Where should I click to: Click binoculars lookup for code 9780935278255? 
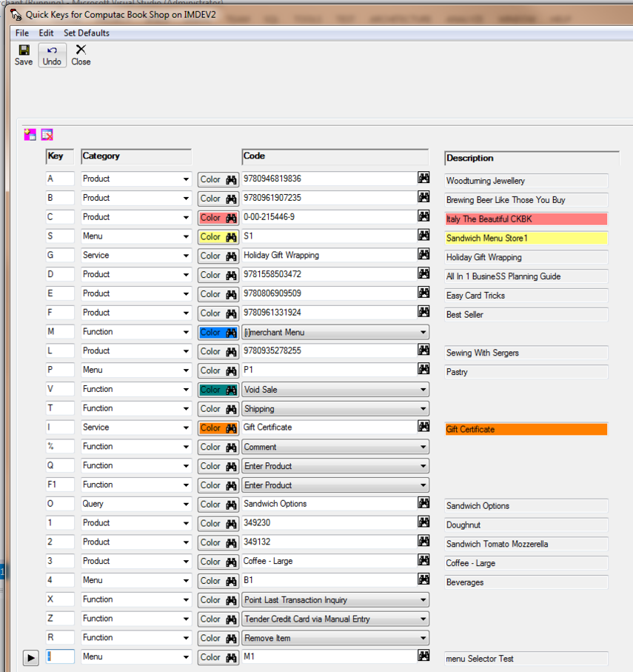[423, 350]
